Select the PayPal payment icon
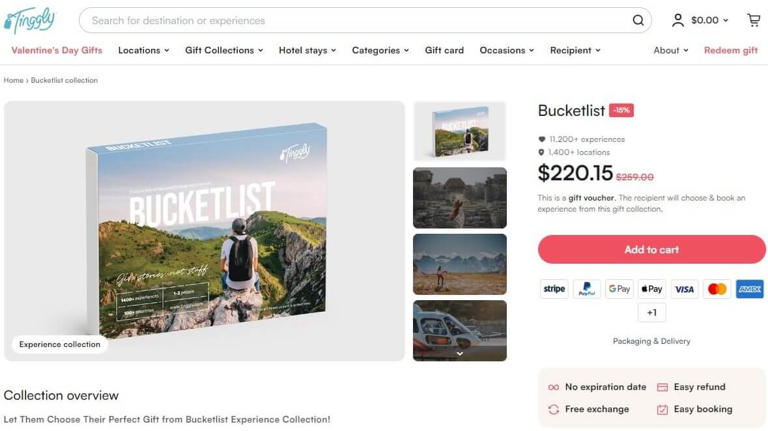 click(x=587, y=289)
